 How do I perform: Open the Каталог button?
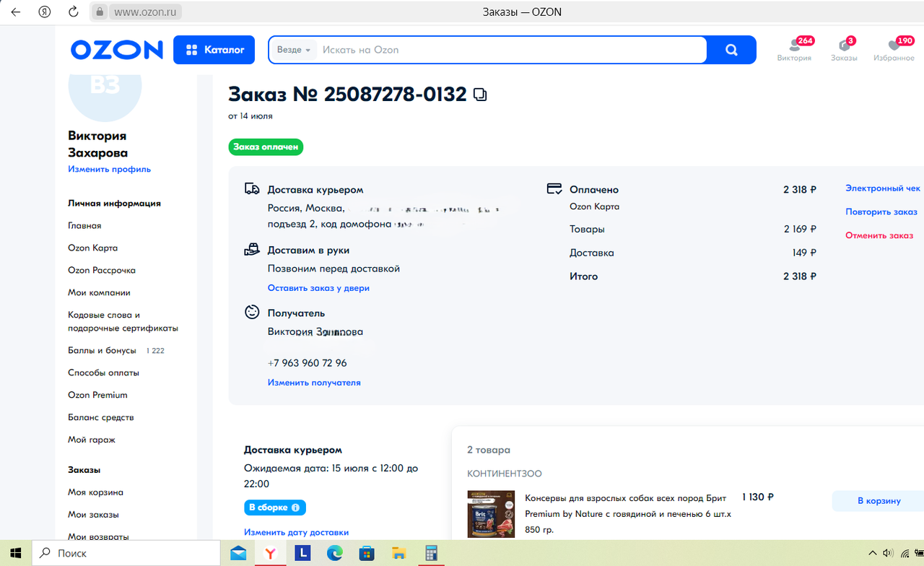pos(214,50)
